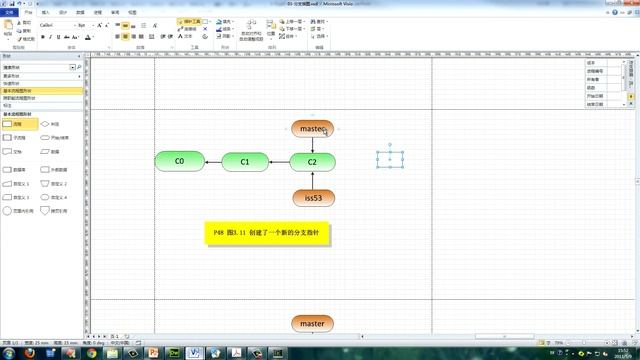The width and height of the screenshot is (640, 360).
Task: Click Auto Align & Space button
Action: (x=251, y=30)
